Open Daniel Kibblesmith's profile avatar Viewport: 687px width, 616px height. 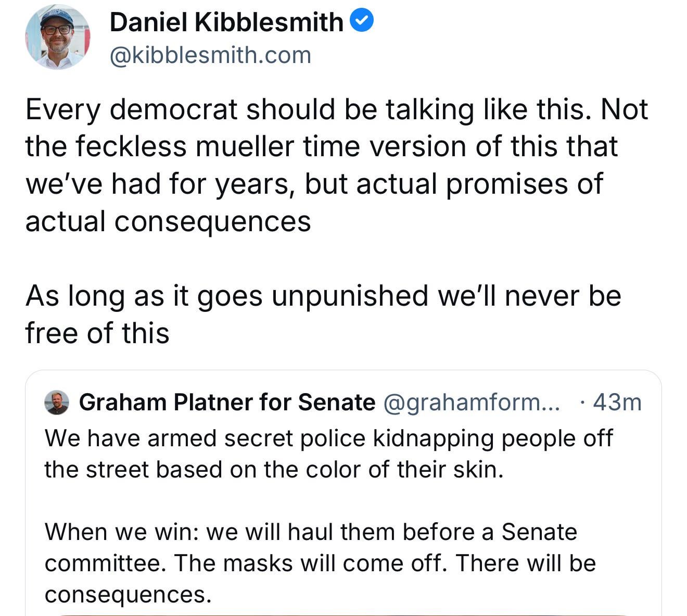57,37
